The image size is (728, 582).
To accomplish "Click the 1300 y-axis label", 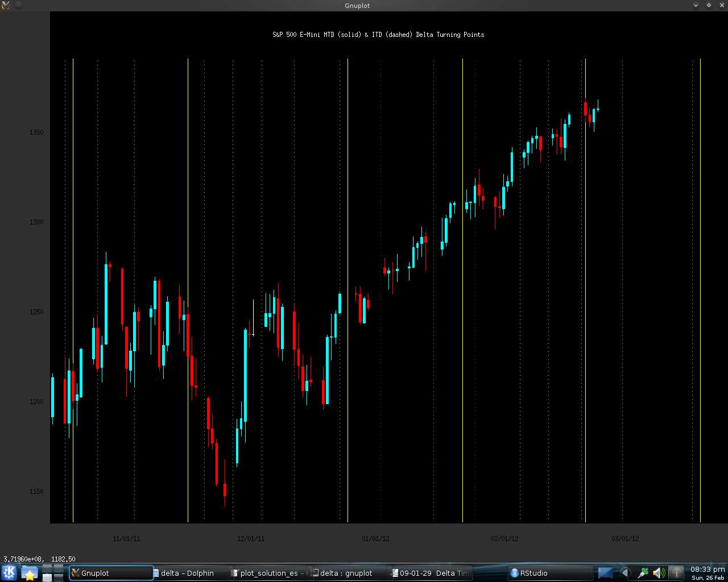I will coord(36,222).
